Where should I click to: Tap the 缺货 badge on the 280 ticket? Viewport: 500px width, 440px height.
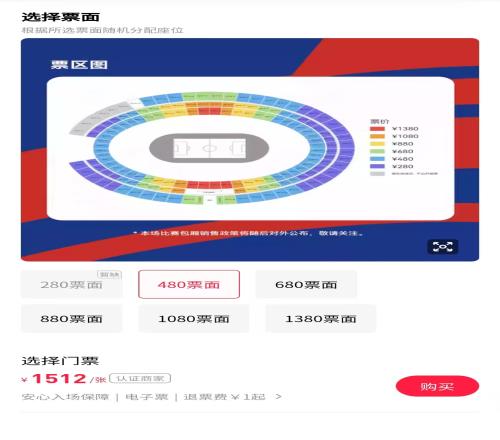point(109,275)
